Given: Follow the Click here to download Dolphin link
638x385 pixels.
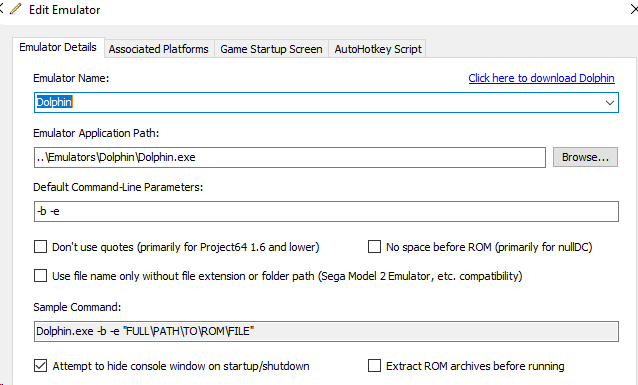Looking at the screenshot, I should pos(541,78).
